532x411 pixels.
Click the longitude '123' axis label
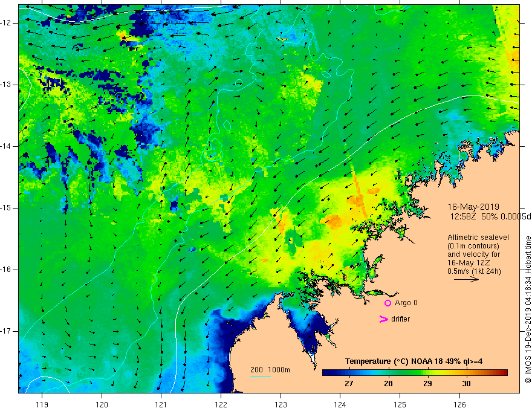(x=281, y=404)
